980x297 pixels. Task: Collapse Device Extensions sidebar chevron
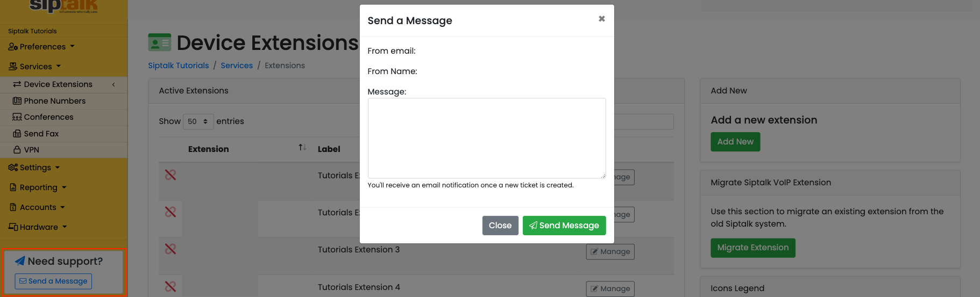click(x=113, y=85)
